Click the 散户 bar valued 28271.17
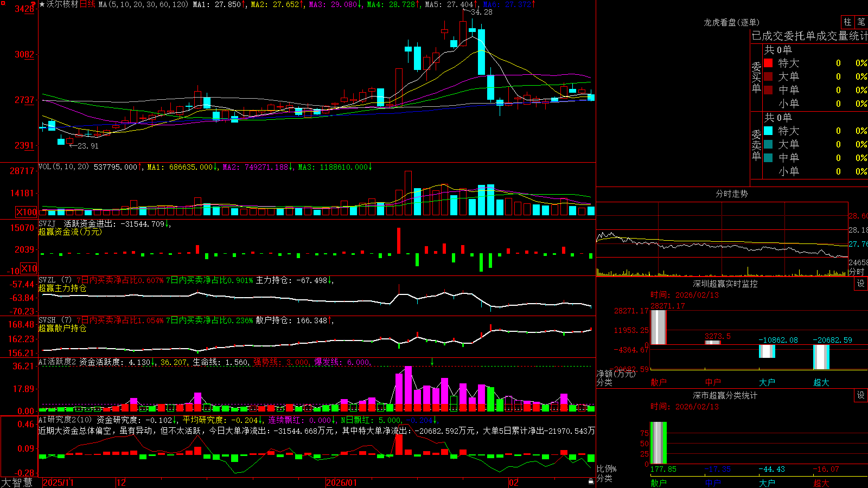Viewport: 868px width, 488px height. pos(659,327)
